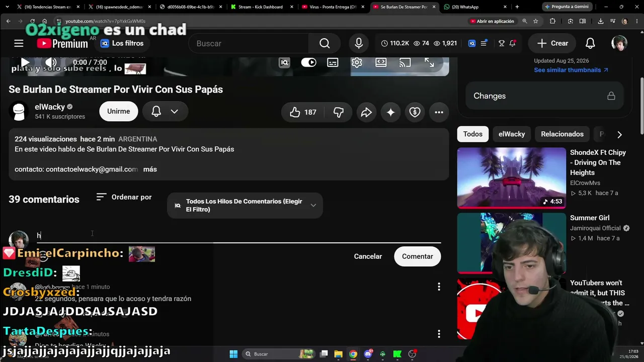Image resolution: width=644 pixels, height=362 pixels.
Task: Go to the YouTube Premium home logo
Action: point(62,43)
